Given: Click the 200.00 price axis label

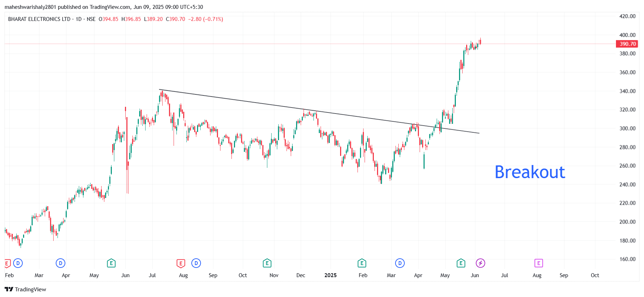Looking at the screenshot, I should 627,222.
